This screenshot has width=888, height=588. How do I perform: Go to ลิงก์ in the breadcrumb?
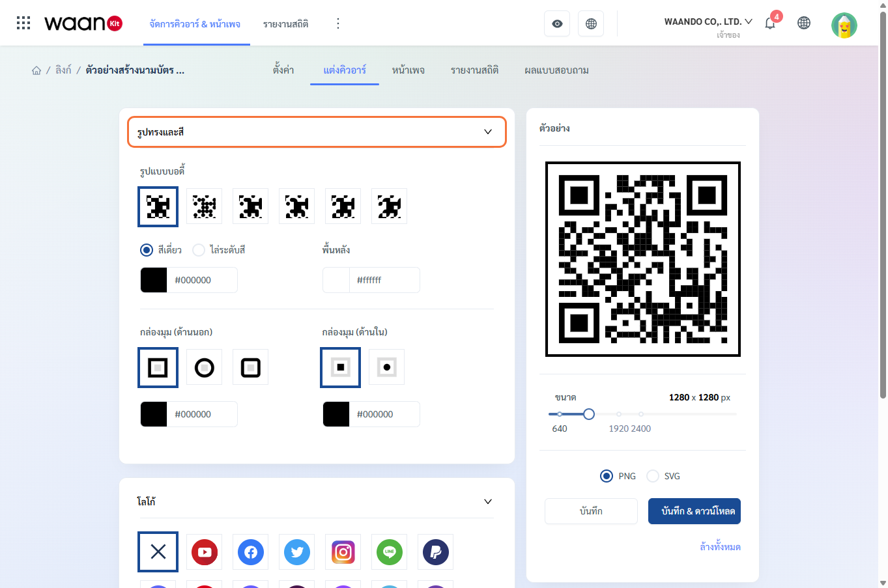(x=63, y=70)
